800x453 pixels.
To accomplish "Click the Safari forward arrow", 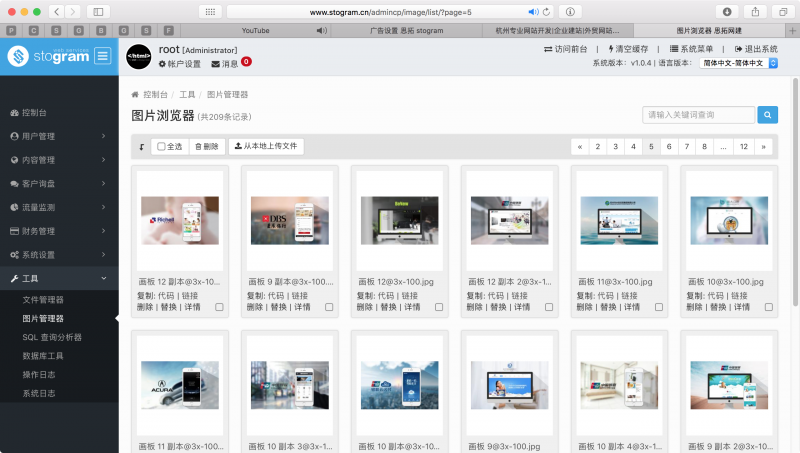I will (x=72, y=12).
